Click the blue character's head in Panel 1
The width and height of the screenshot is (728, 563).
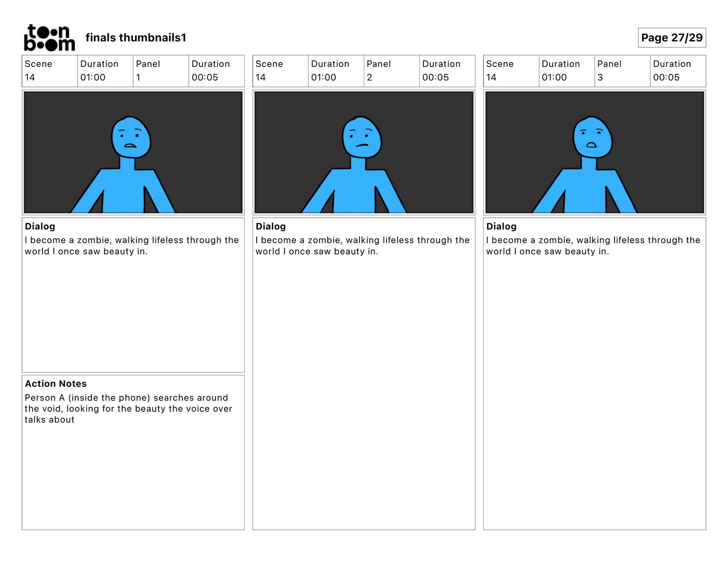[x=131, y=137]
